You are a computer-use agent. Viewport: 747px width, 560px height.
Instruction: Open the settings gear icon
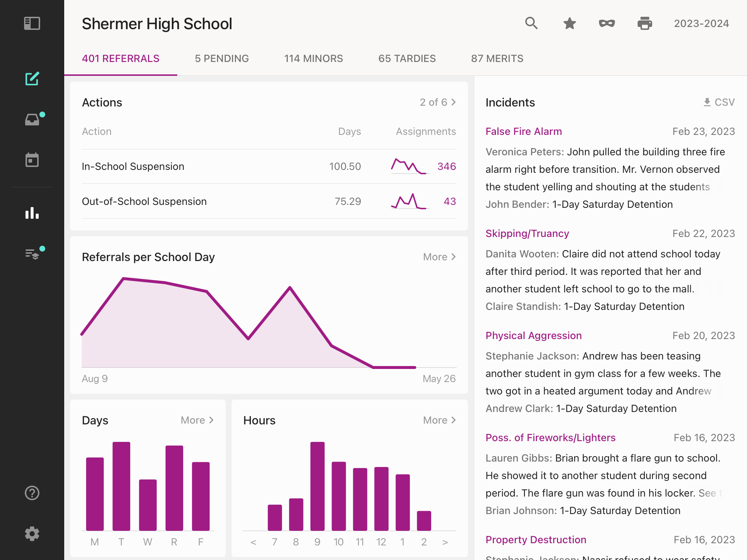pos(32,534)
